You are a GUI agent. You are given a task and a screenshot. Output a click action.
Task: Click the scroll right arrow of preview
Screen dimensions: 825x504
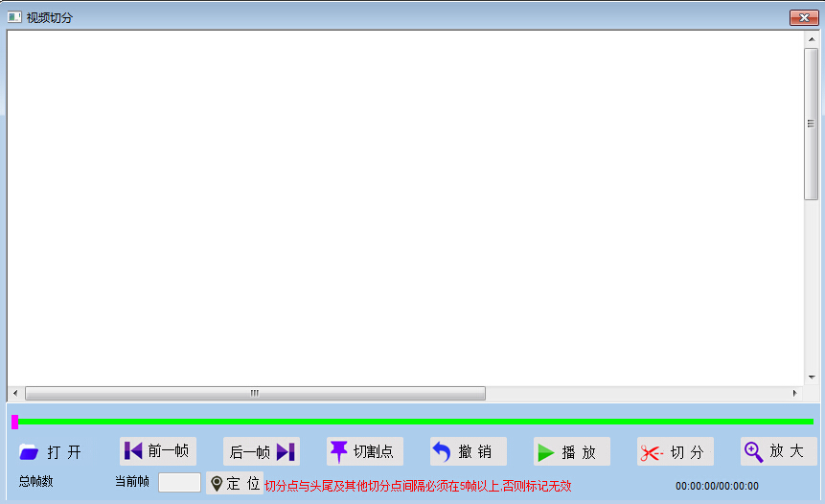pyautogui.click(x=795, y=393)
